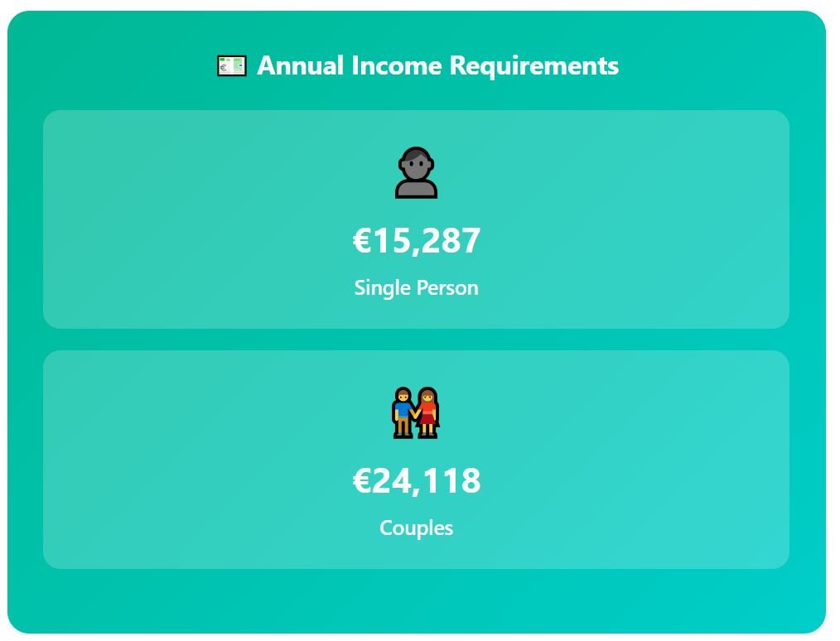
Task: Click the euro sign before 15,287
Action: pyautogui.click(x=362, y=240)
